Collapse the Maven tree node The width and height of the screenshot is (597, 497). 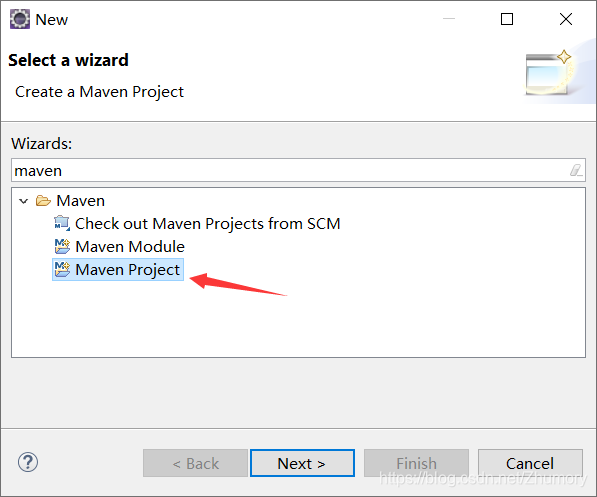[x=24, y=201]
